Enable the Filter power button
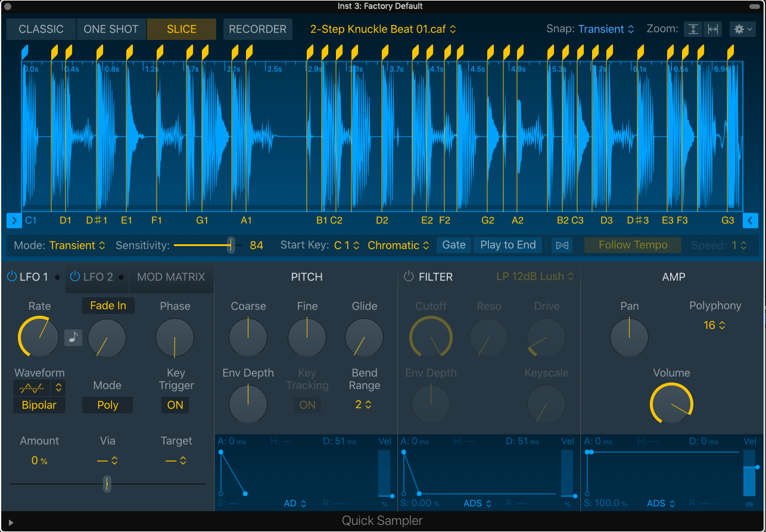Screen dimensions: 766x532 click(x=409, y=276)
